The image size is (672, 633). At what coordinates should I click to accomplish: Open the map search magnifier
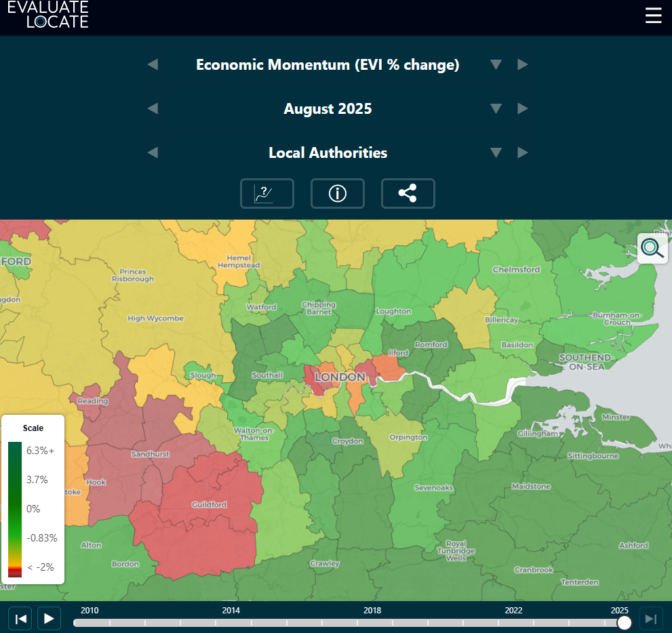click(652, 249)
